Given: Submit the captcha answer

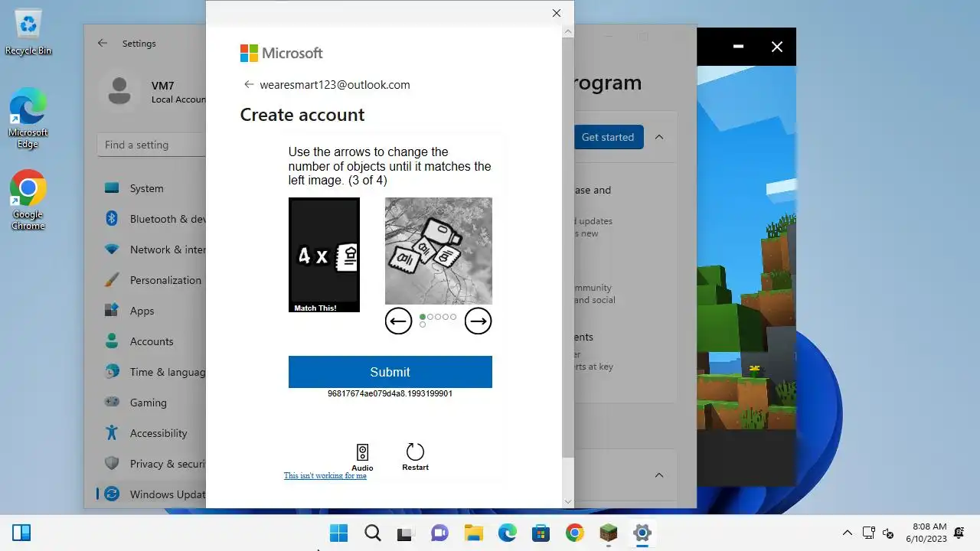Looking at the screenshot, I should click(x=390, y=372).
